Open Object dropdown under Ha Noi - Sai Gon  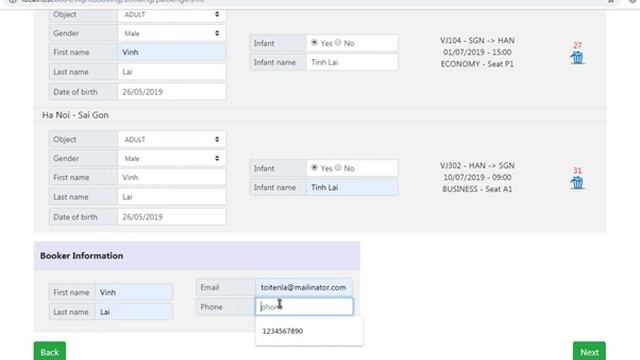pyautogui.click(x=171, y=140)
